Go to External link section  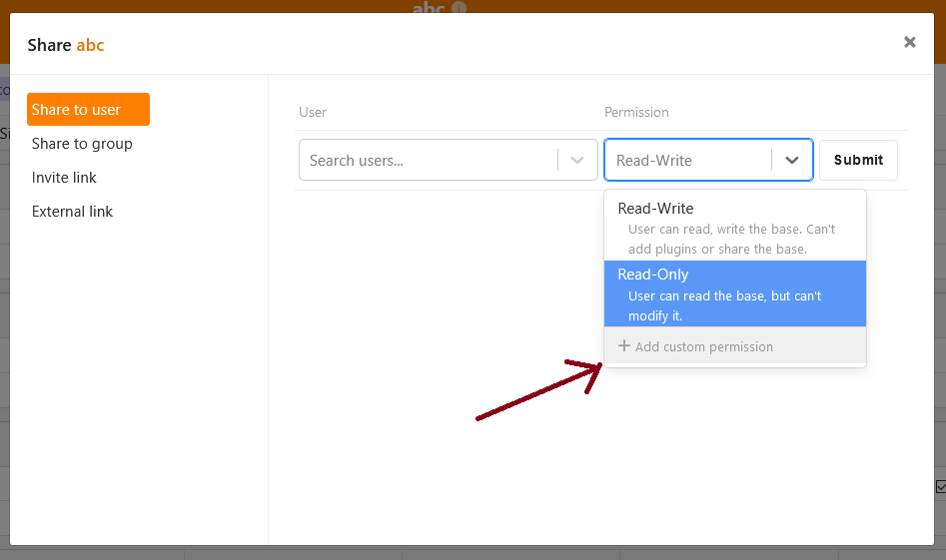pos(72,212)
